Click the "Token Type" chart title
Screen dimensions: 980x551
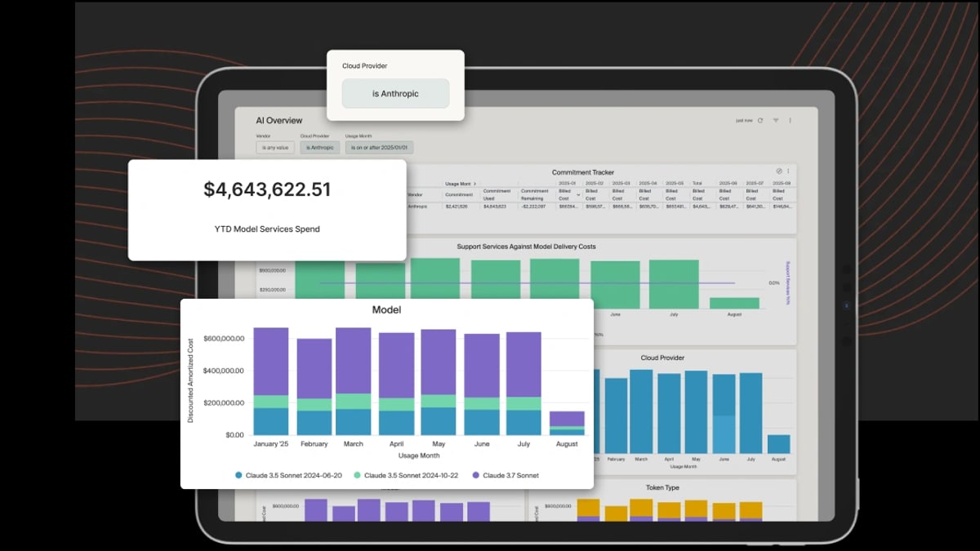coord(662,488)
